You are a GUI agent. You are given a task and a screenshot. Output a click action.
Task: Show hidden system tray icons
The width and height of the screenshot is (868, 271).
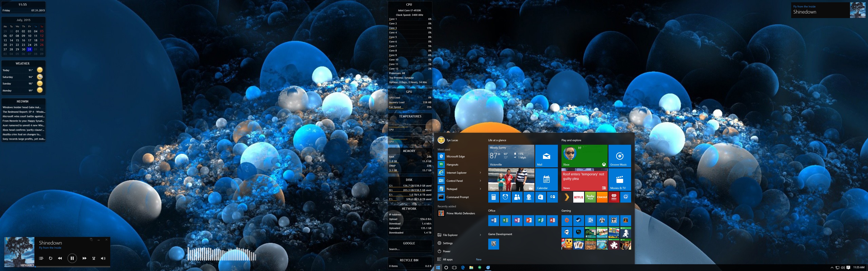pos(832,268)
